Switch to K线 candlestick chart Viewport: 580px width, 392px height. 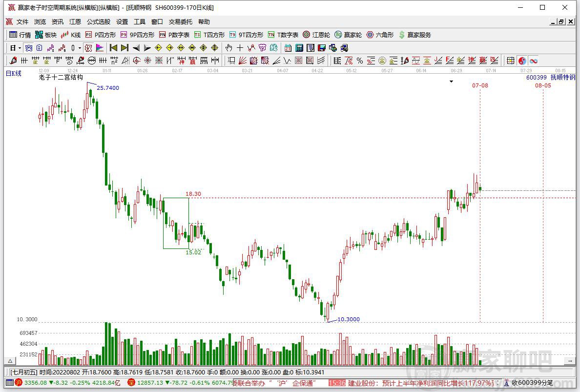(71, 35)
